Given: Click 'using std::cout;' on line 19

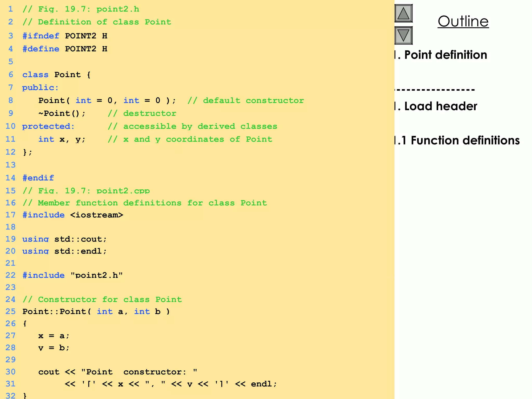Looking at the screenshot, I should click(64, 239).
